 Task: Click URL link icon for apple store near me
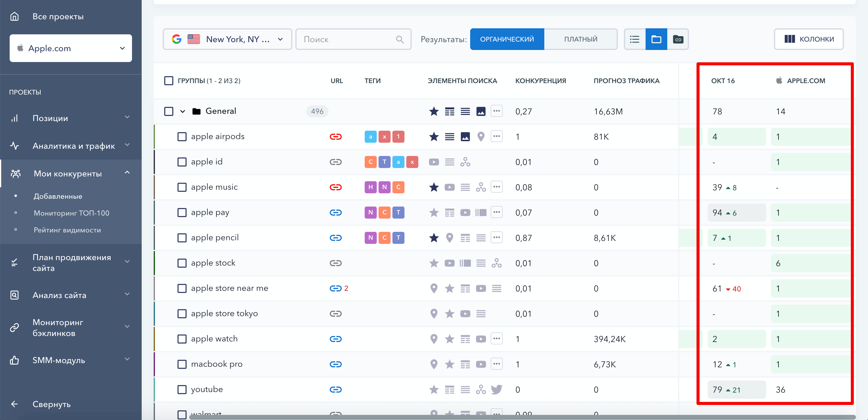tap(335, 288)
